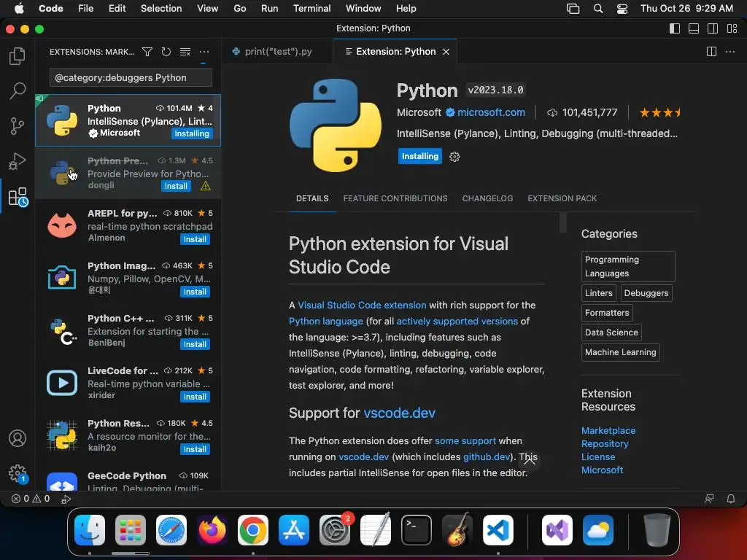Customize layout from title bar
The width and height of the screenshot is (747, 560).
pos(732,28)
